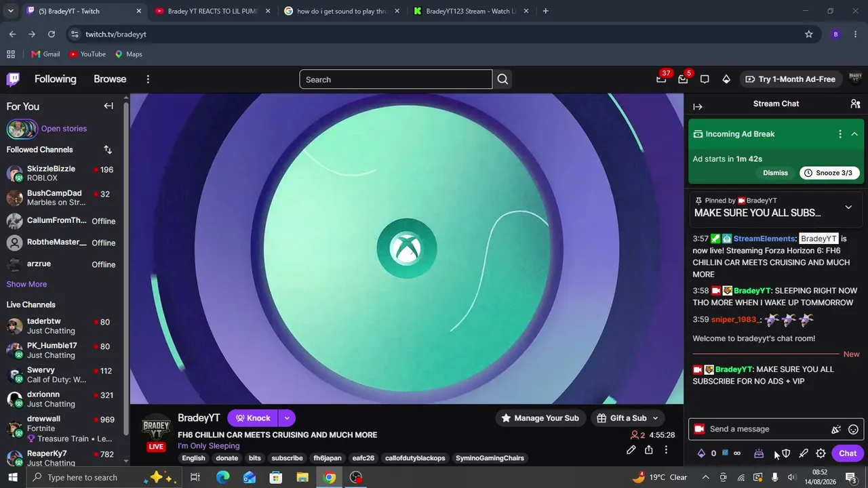Screen dimensions: 868x488
Task: Bookmark this page with the star icon
Action: pos(808,34)
